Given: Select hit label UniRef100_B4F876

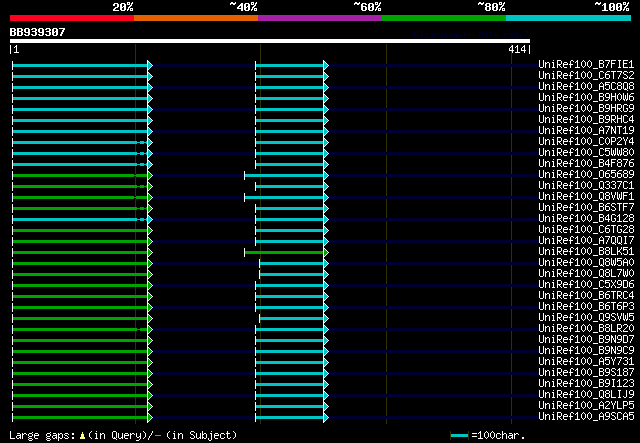Looking at the screenshot, I should pos(587,164).
